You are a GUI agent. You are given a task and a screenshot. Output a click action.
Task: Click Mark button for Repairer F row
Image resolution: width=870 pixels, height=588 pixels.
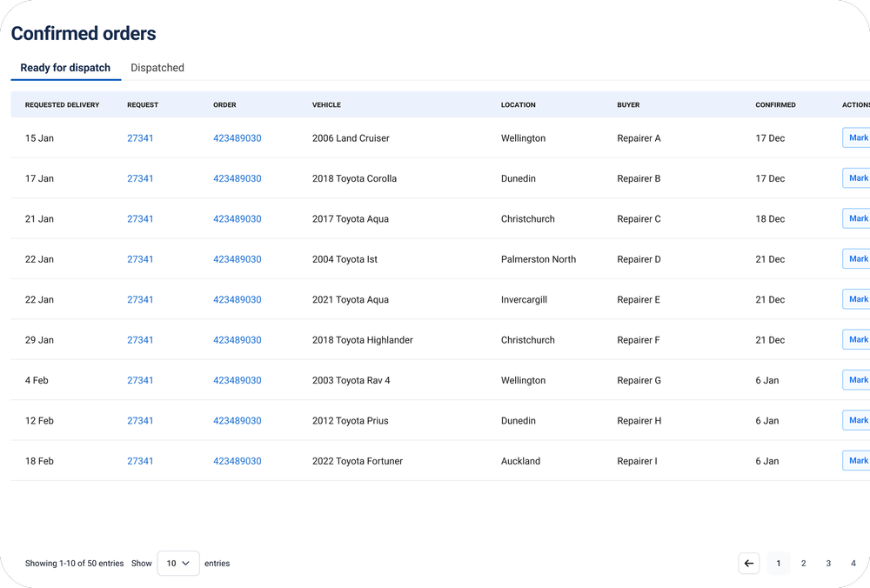click(x=856, y=339)
